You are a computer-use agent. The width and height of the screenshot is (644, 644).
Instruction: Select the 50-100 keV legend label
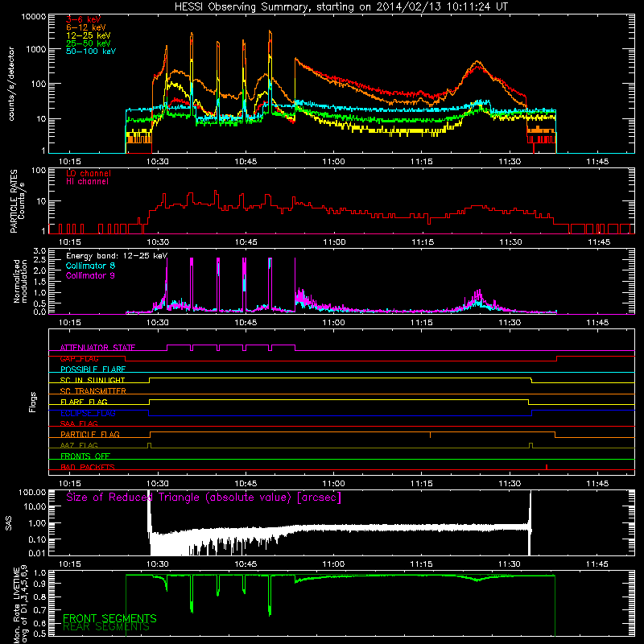pos(91,52)
